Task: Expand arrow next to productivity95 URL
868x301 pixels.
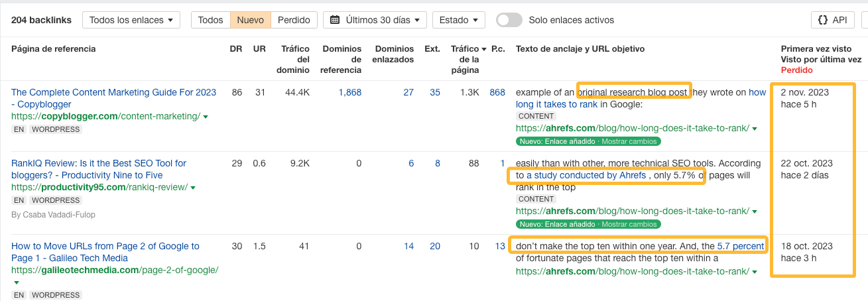Action: [193, 188]
